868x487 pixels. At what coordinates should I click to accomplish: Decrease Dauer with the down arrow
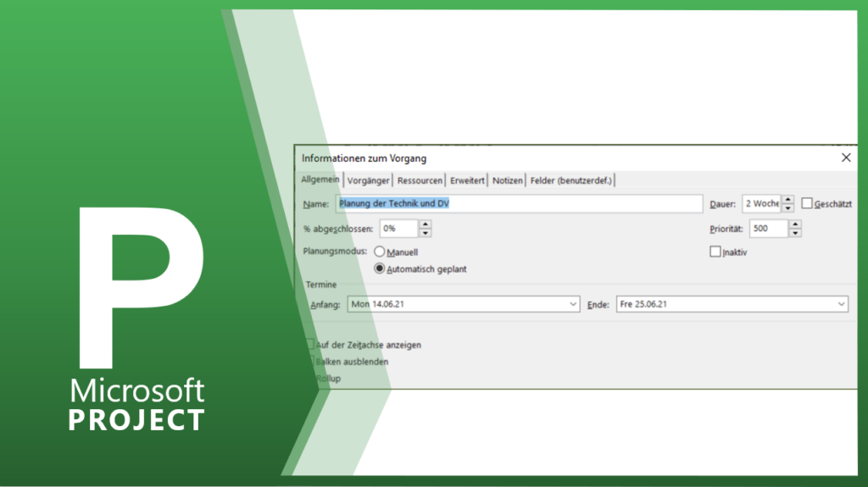tap(787, 208)
